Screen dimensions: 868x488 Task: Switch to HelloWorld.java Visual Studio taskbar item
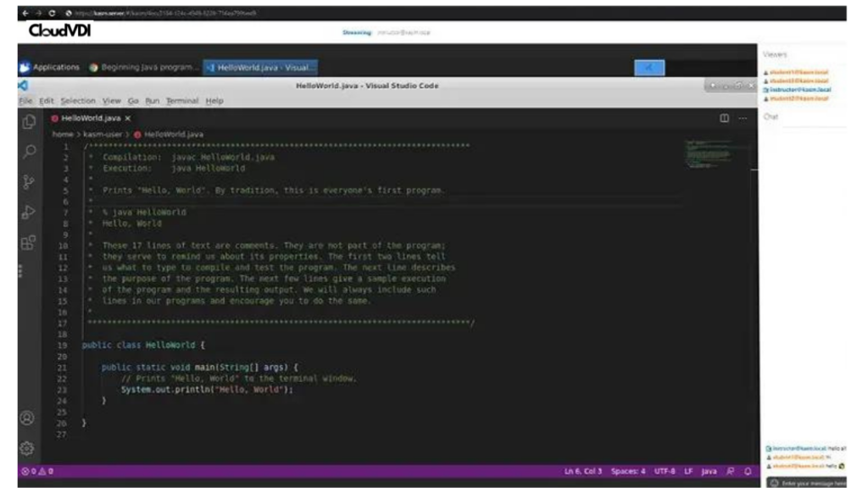click(x=260, y=68)
